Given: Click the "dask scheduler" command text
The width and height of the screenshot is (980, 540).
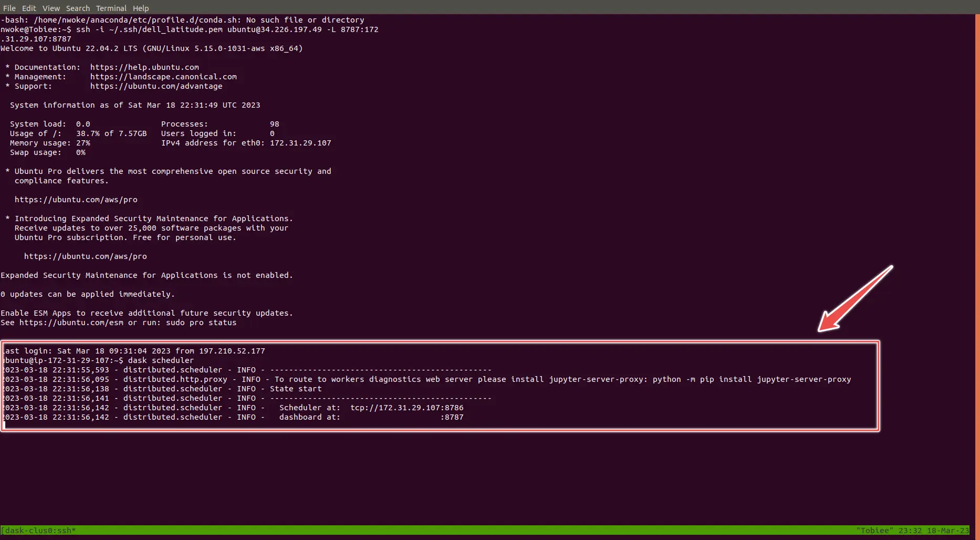Looking at the screenshot, I should [x=161, y=360].
